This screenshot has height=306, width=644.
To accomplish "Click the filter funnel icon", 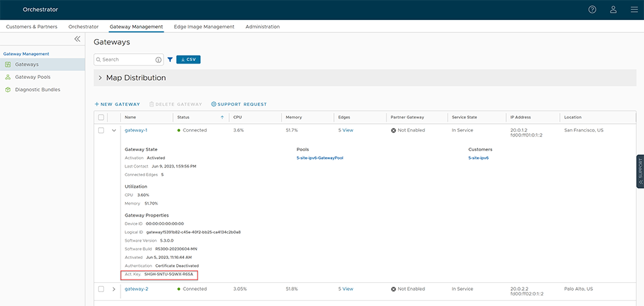I will point(170,60).
